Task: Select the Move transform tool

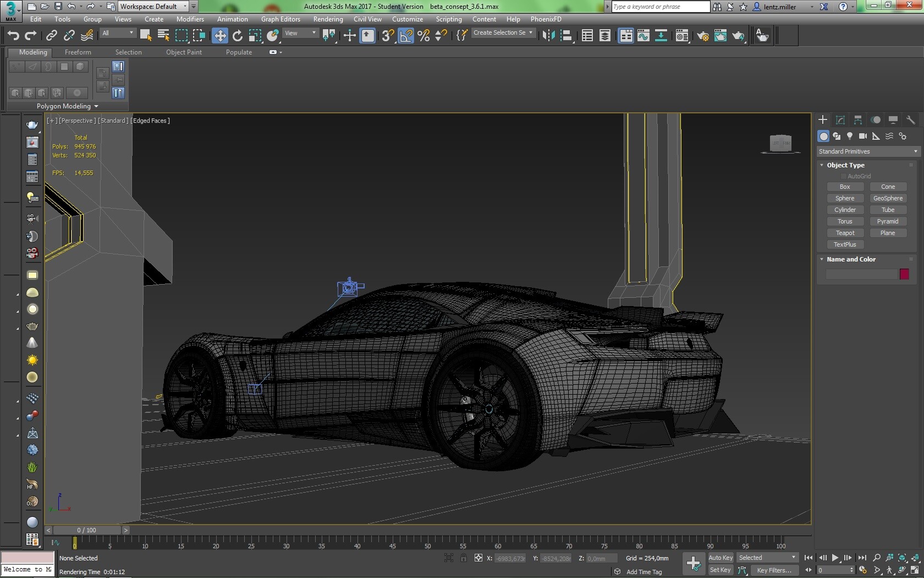Action: point(220,36)
